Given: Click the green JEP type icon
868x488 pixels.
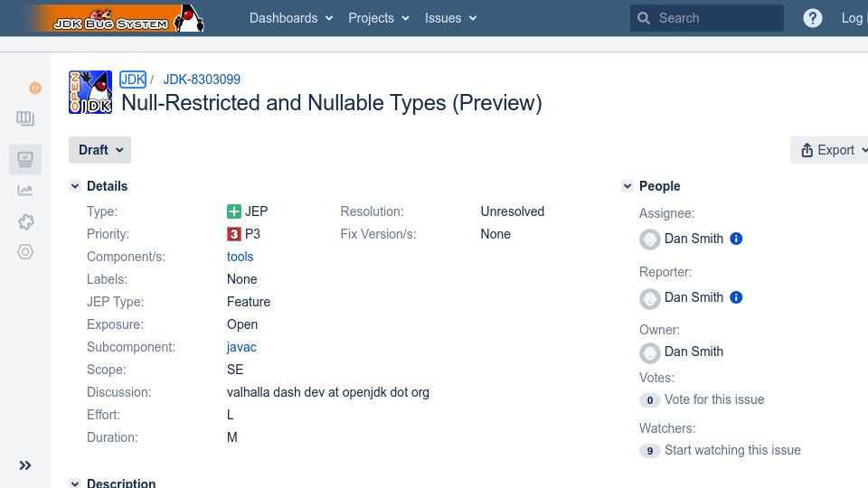Looking at the screenshot, I should (234, 211).
